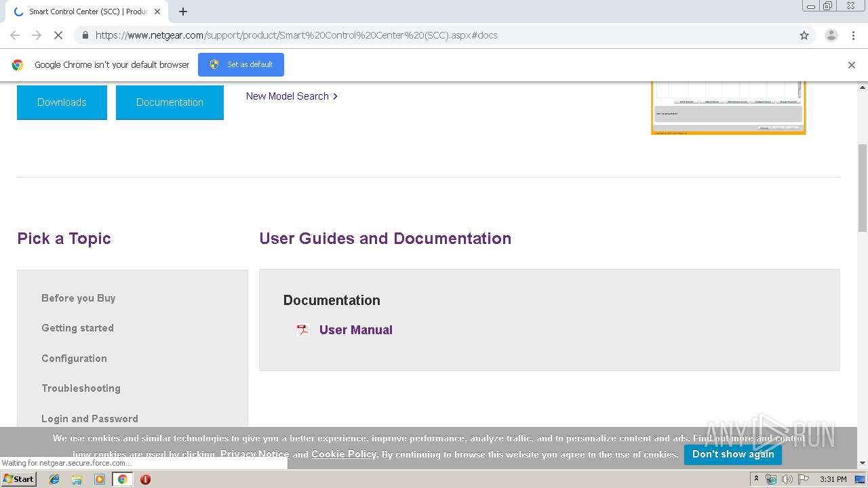868x488 pixels.
Task: Click the product screenshot thumbnail
Action: tap(728, 108)
